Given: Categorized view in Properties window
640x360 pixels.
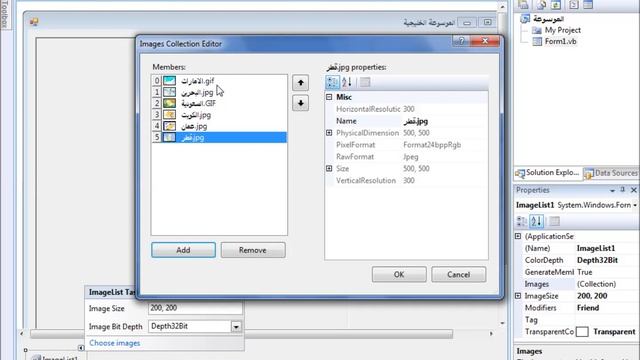Looking at the screenshot, I should coord(522,222).
